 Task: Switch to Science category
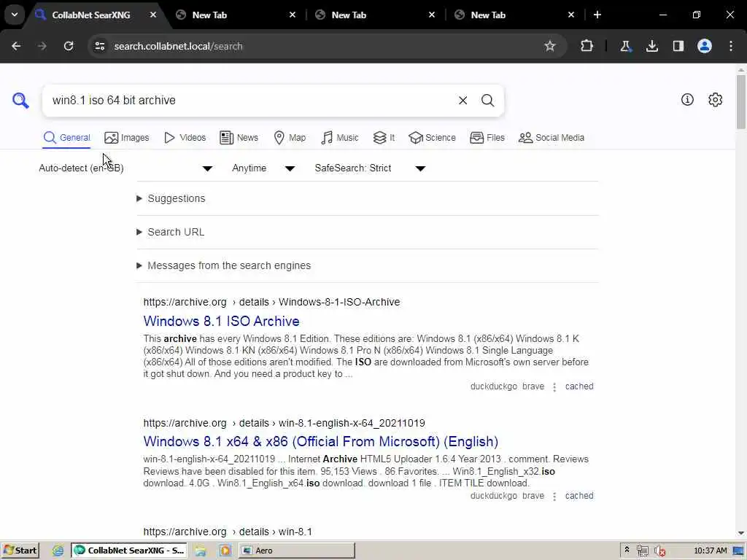432,138
